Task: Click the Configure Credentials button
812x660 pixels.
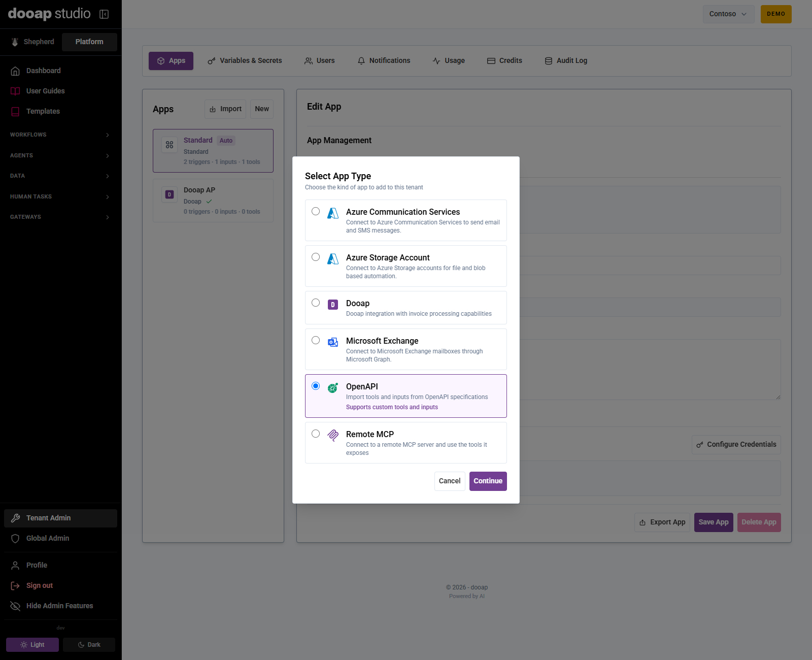Action: click(736, 445)
